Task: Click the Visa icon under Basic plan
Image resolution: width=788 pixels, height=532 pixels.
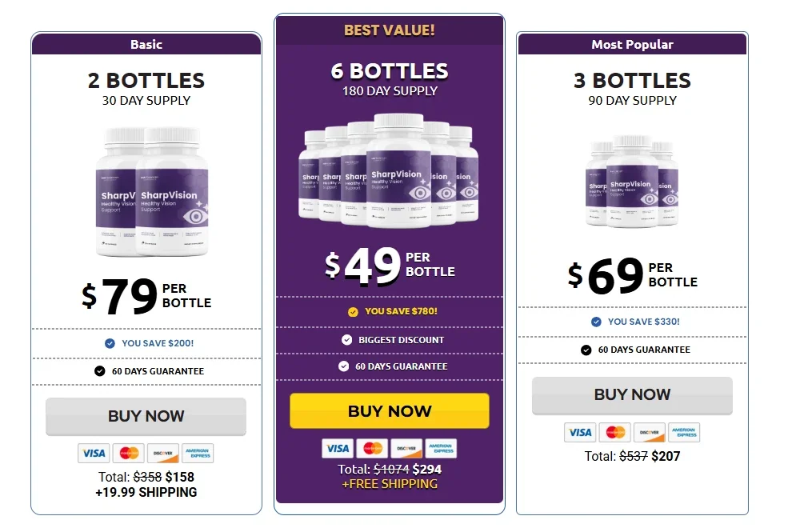Action: click(94, 454)
